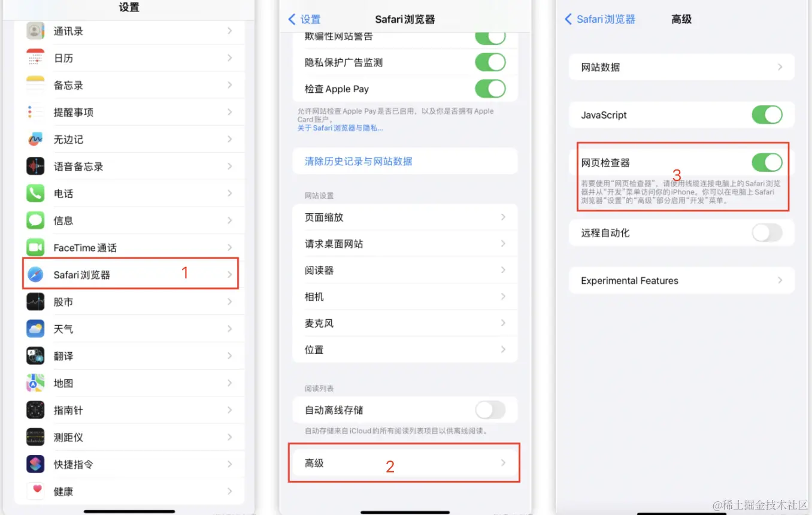Open 网站数据 row chevron

pos(780,67)
